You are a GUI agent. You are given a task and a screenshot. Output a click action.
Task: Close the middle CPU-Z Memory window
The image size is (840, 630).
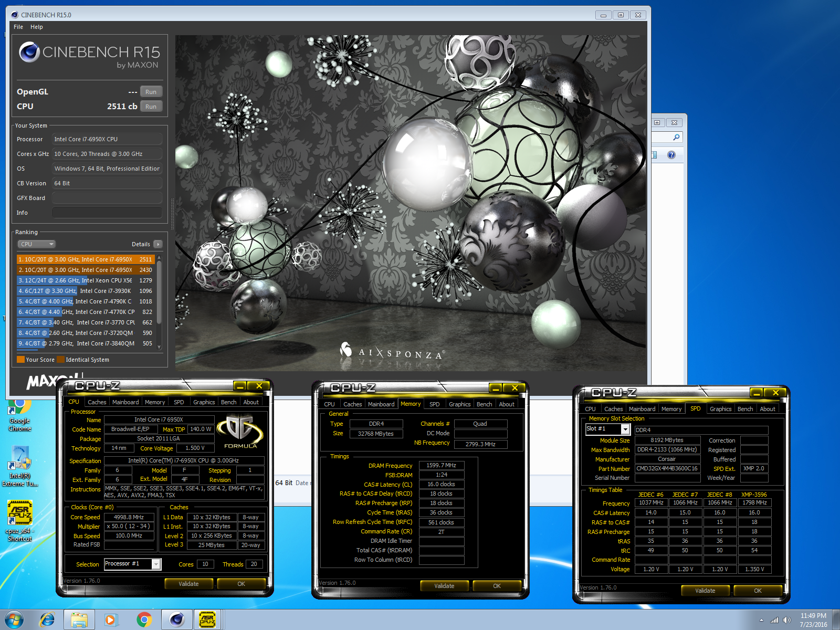tap(514, 388)
